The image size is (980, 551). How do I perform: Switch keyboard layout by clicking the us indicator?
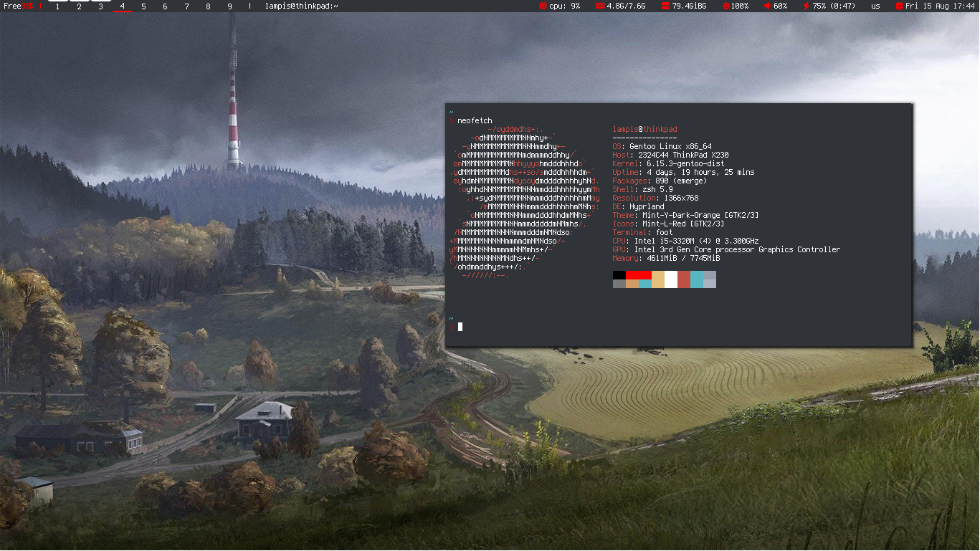point(875,6)
